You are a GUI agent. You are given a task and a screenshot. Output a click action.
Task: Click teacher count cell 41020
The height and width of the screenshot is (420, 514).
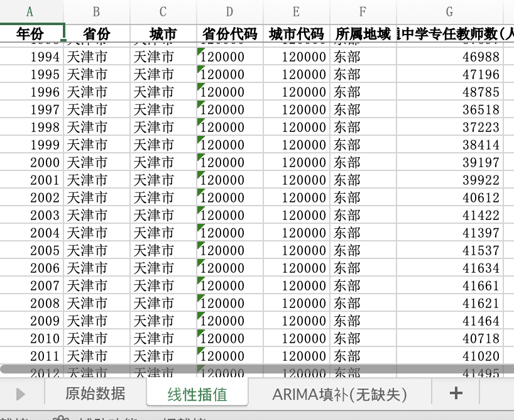click(x=450, y=356)
